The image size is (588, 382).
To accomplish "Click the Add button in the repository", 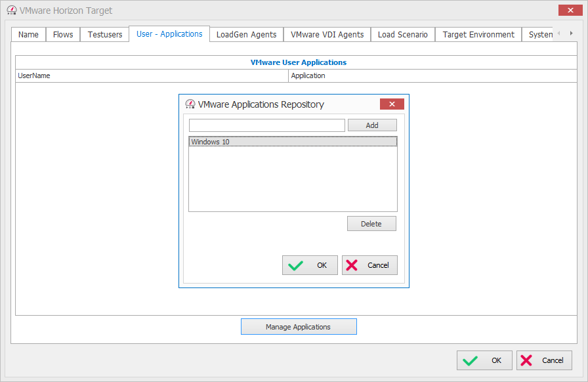I will pyautogui.click(x=372, y=125).
